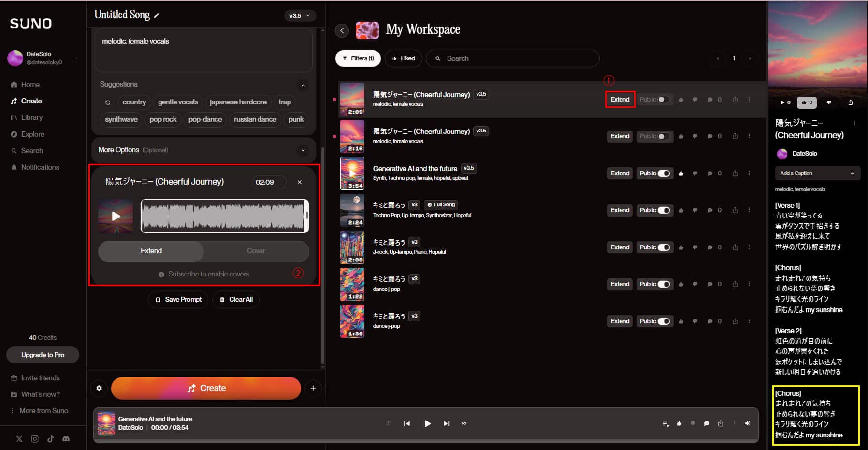
Task: Filter by Liked songs
Action: [x=404, y=58]
